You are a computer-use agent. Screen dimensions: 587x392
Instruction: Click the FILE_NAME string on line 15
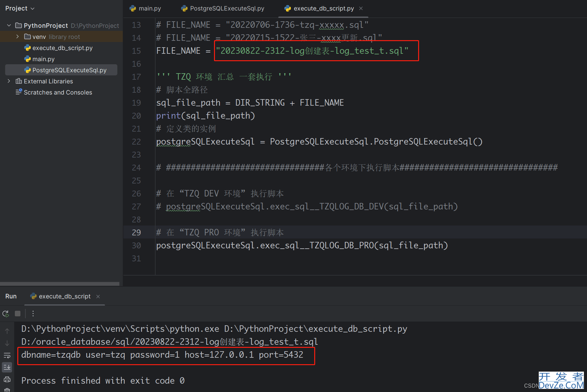(x=312, y=51)
